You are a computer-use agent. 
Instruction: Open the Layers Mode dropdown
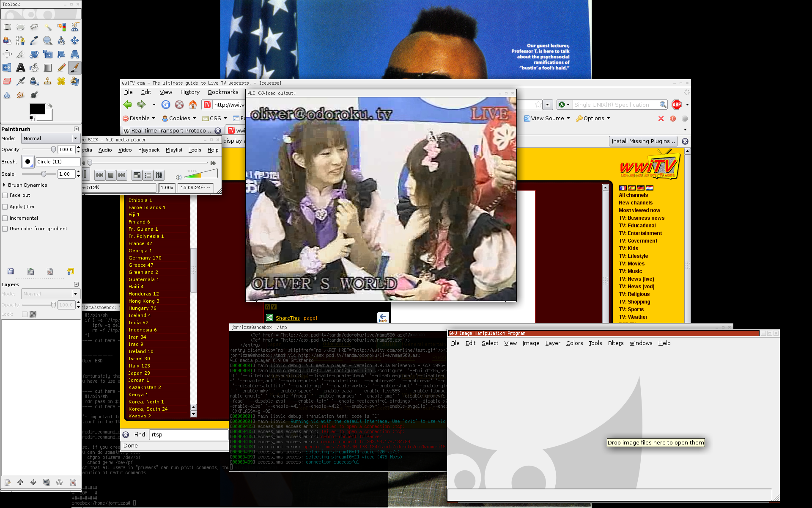pyautogui.click(x=50, y=294)
